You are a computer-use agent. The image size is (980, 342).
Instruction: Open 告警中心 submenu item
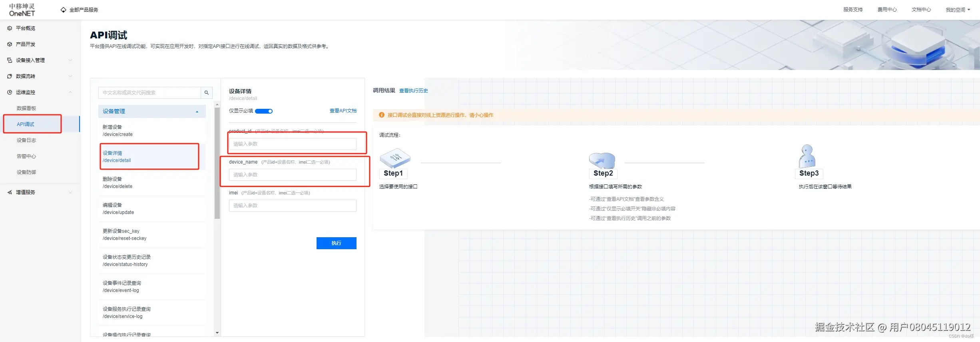click(x=26, y=156)
